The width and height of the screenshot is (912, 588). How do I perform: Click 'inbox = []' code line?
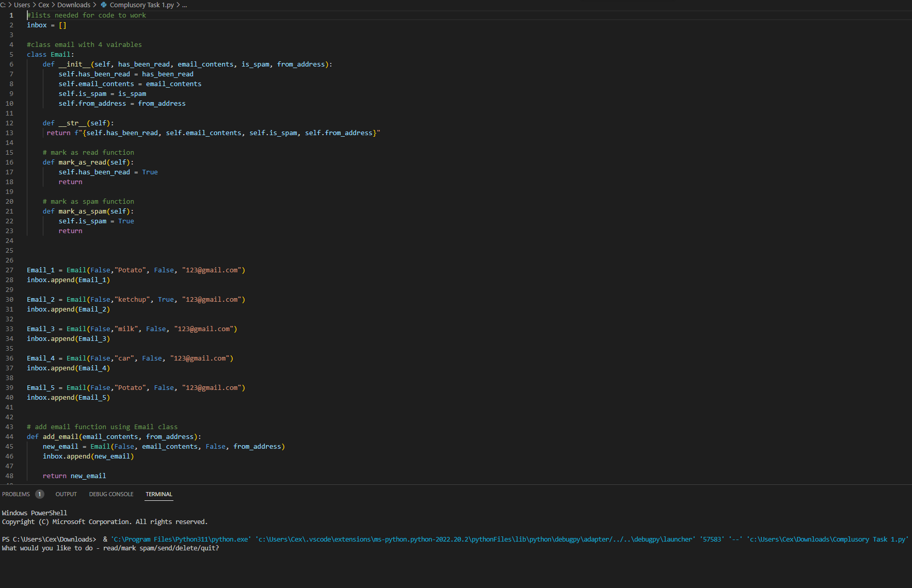(x=46, y=25)
